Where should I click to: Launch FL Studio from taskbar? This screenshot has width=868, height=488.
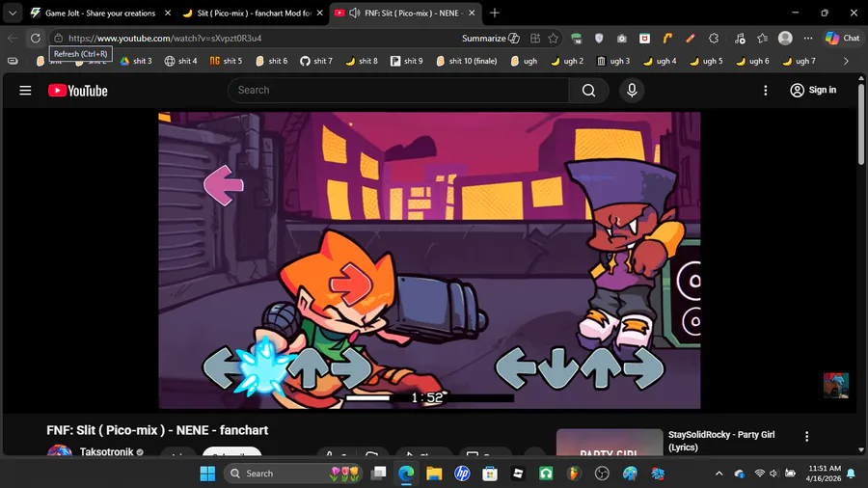pos(574,474)
